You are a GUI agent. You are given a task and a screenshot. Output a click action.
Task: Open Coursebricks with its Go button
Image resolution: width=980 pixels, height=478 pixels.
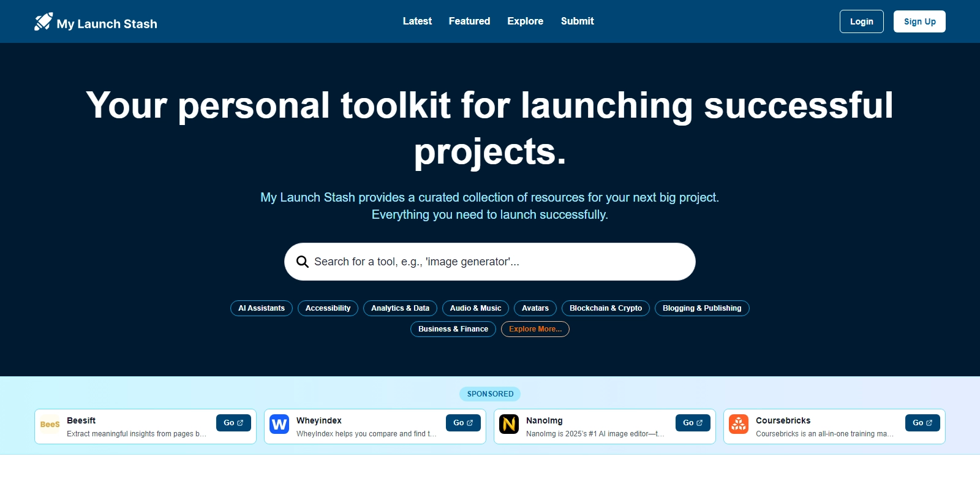click(922, 423)
